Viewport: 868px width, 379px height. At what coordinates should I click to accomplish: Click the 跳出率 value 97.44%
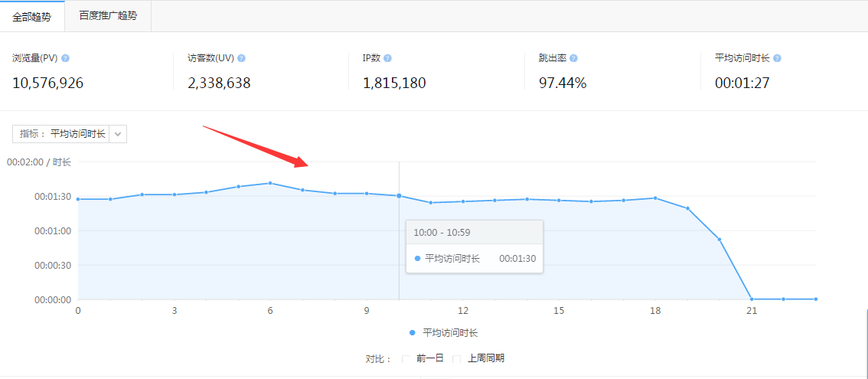click(563, 83)
